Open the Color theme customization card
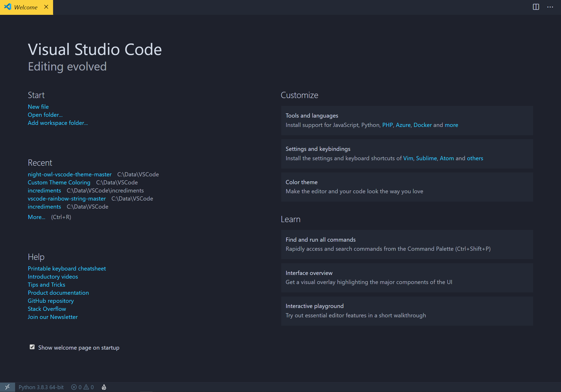This screenshot has height=392, width=561. 407,187
